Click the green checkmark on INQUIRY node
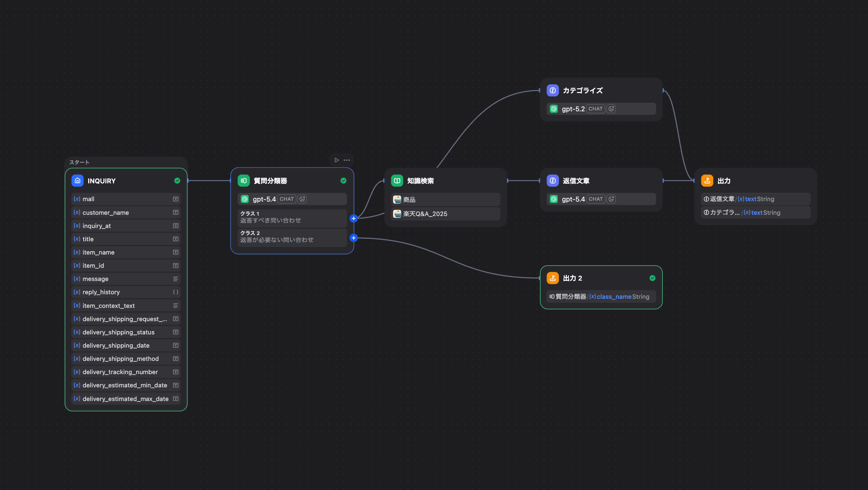 click(x=177, y=181)
